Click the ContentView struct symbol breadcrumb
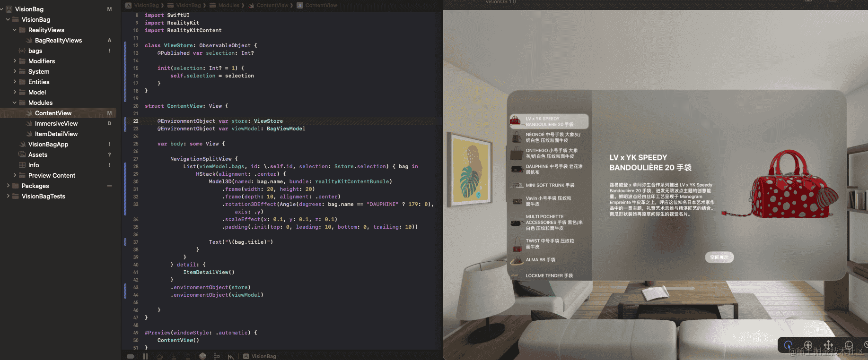868x360 pixels. coord(317,5)
